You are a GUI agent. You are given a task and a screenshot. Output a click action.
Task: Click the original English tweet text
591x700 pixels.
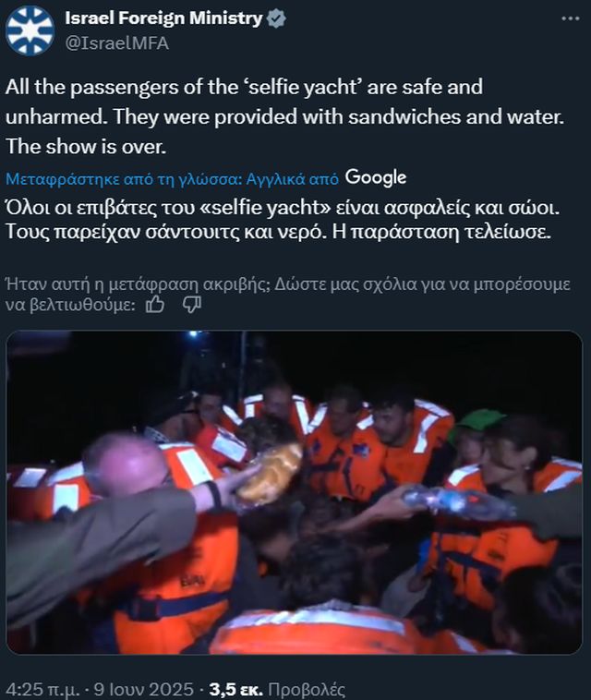point(284,116)
